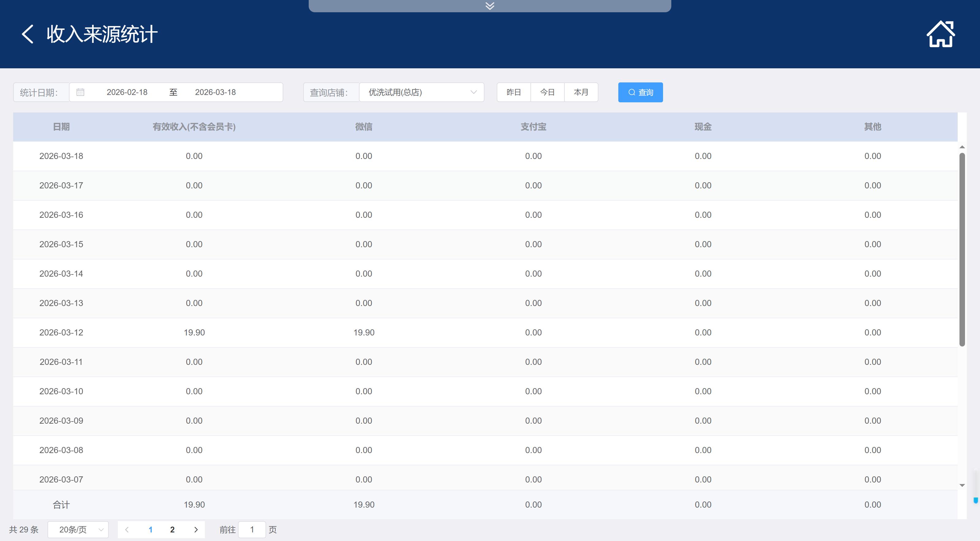Go to previous page arrow
980x541 pixels.
click(x=127, y=530)
